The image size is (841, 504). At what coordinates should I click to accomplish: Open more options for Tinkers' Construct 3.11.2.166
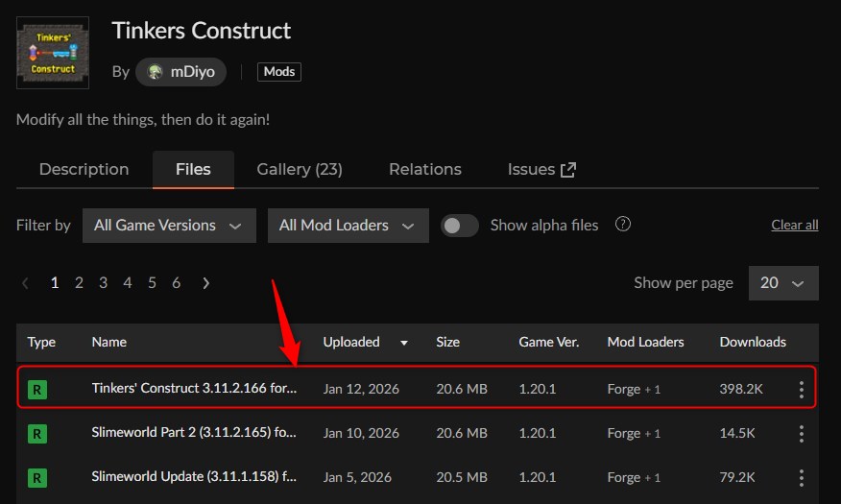point(802,389)
